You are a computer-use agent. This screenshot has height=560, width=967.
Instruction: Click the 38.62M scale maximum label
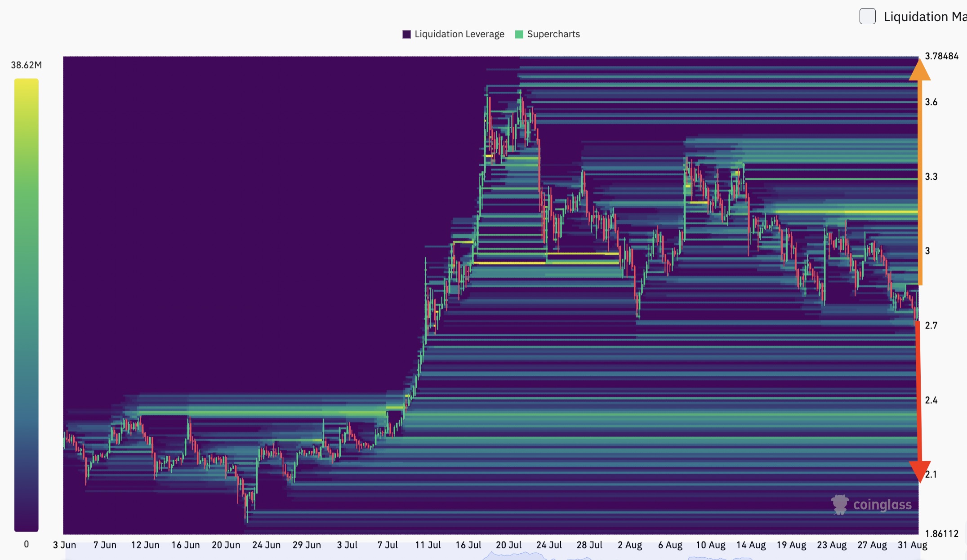(x=26, y=65)
